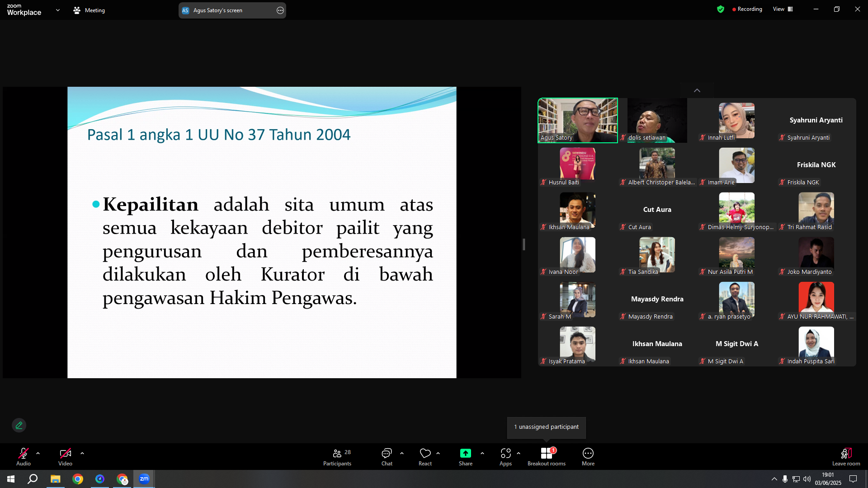Expand apps arrow beside Apps
The image size is (868, 488).
pos(519,453)
